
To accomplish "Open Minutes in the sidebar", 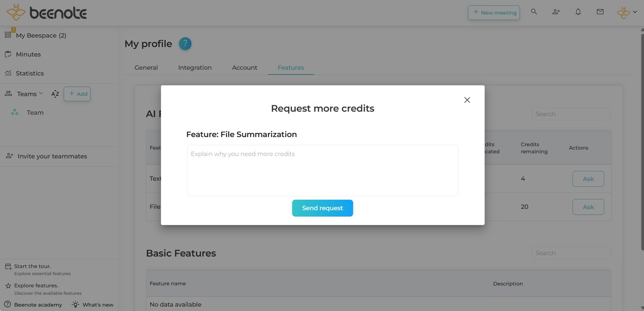I will (x=28, y=54).
